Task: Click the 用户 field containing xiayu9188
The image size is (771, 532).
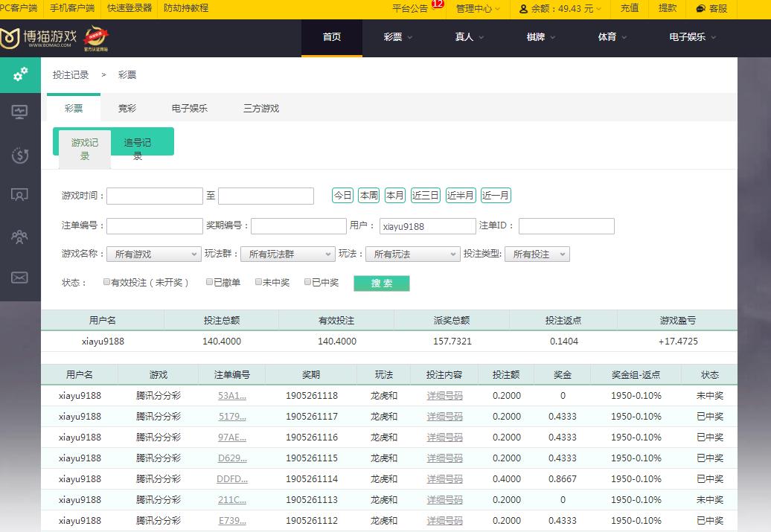Action: [x=428, y=226]
